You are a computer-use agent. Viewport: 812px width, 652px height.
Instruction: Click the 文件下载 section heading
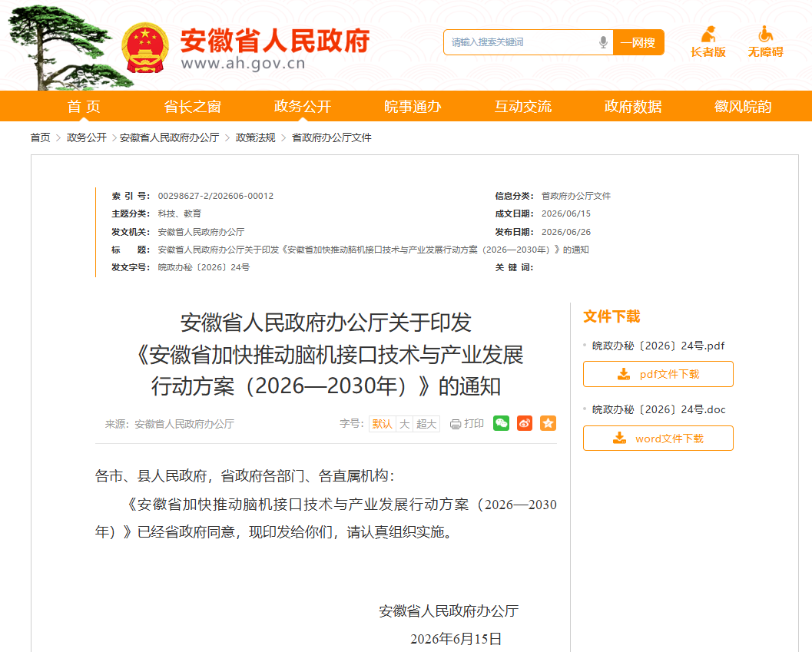611,316
